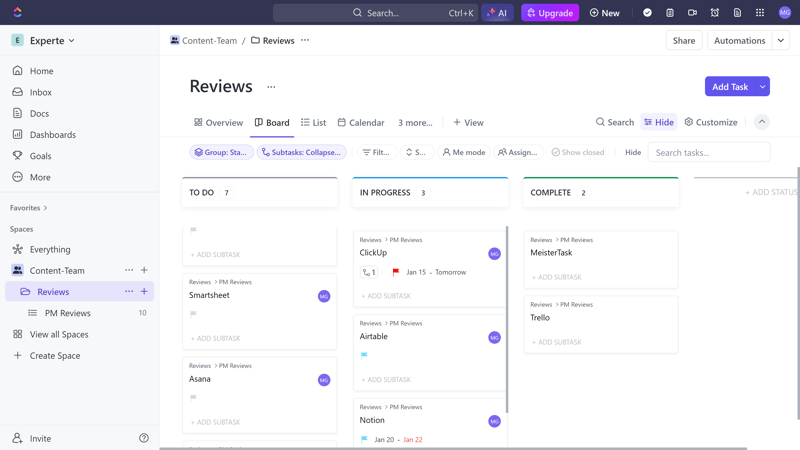Viewport: 800px width, 450px height.
Task: Click Add Status column
Action: pyautogui.click(x=772, y=192)
